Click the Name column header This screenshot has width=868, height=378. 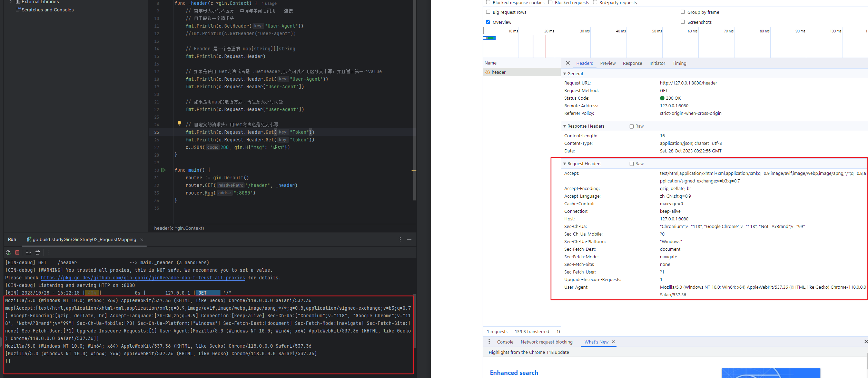click(x=522, y=63)
